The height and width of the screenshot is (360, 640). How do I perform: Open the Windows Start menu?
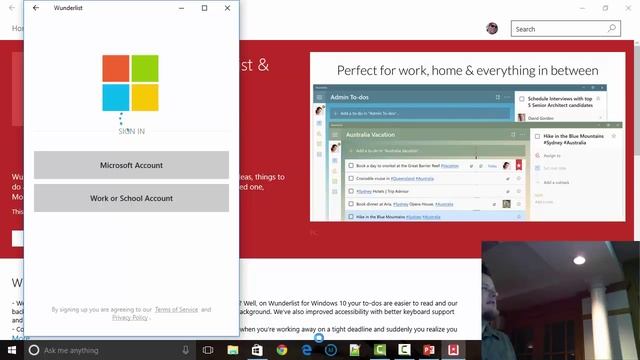pyautogui.click(x=12, y=350)
